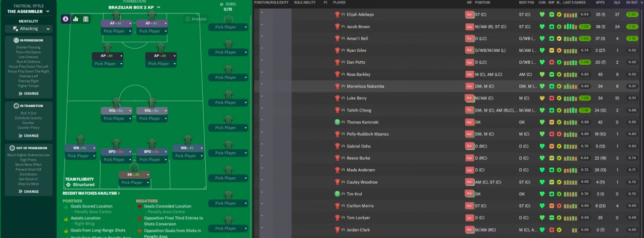
Task: Open The Assembler tactical style dropdown
Action: pyautogui.click(x=28, y=11)
